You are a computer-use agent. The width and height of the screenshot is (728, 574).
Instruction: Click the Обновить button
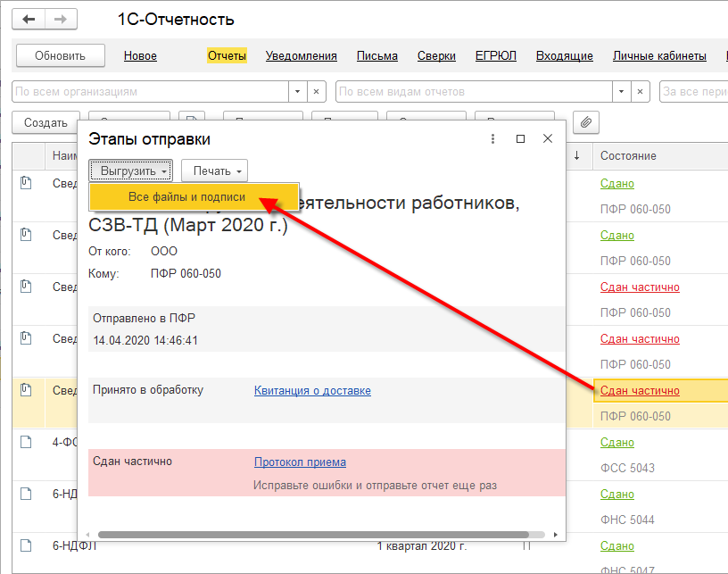[x=61, y=55]
